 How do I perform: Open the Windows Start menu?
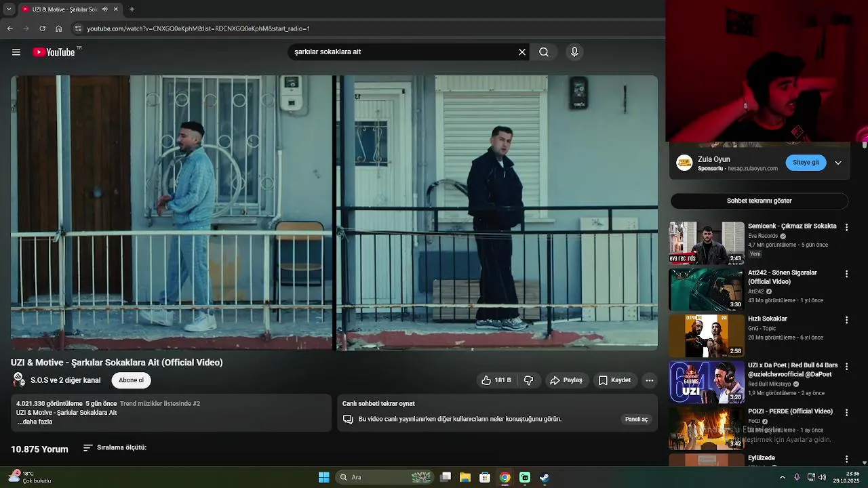pos(324,477)
